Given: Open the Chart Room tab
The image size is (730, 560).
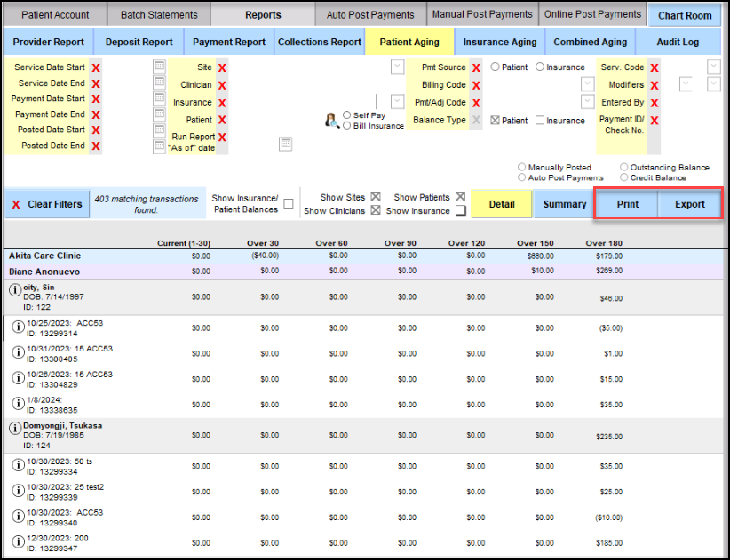Looking at the screenshot, I should click(685, 15).
